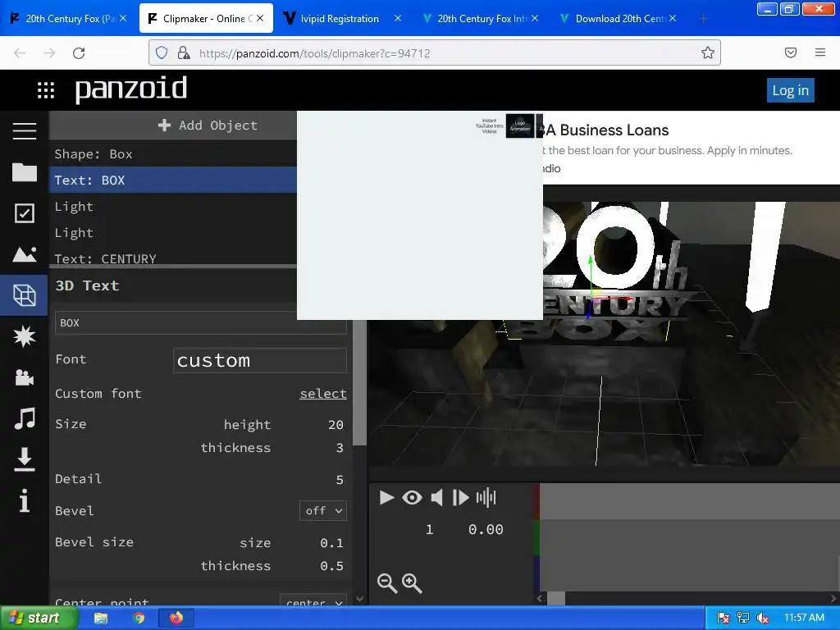Open the Firefox application menu

[x=819, y=52]
